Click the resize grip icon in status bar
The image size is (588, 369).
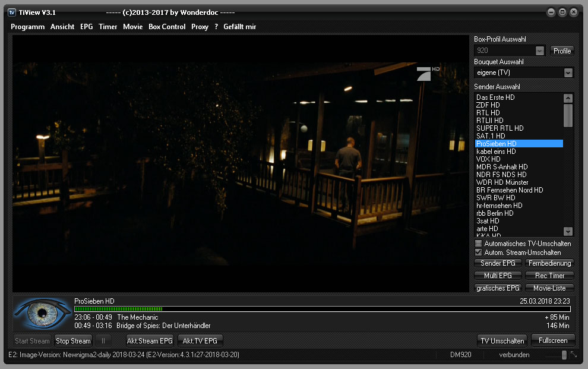tap(574, 355)
